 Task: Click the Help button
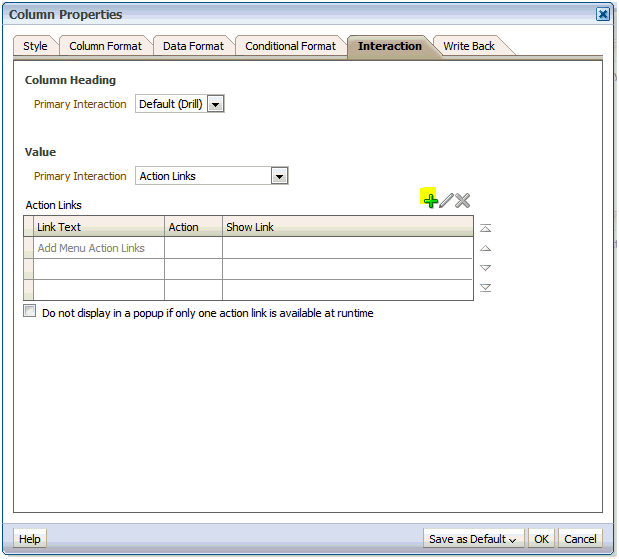30,539
